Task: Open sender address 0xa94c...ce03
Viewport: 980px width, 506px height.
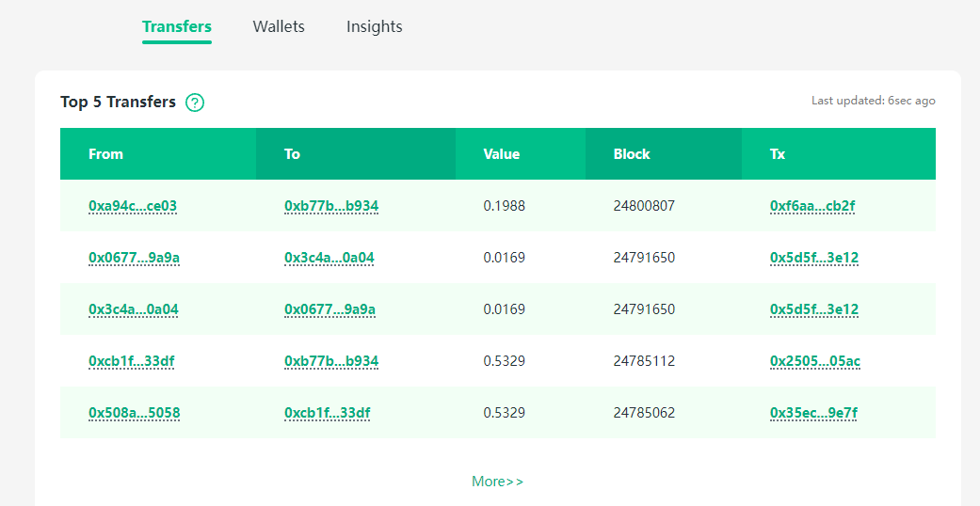Action: (133, 206)
